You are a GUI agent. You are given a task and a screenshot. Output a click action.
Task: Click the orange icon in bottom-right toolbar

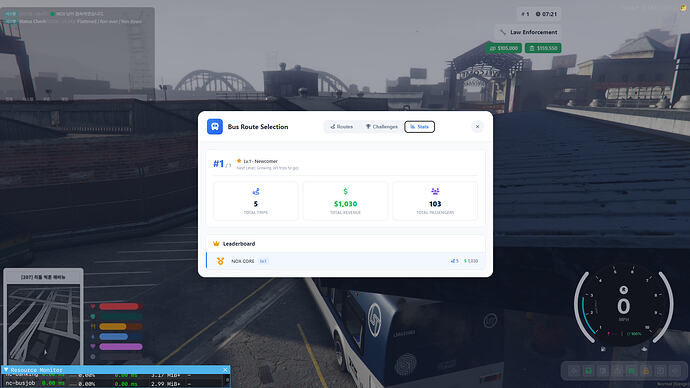click(x=646, y=371)
